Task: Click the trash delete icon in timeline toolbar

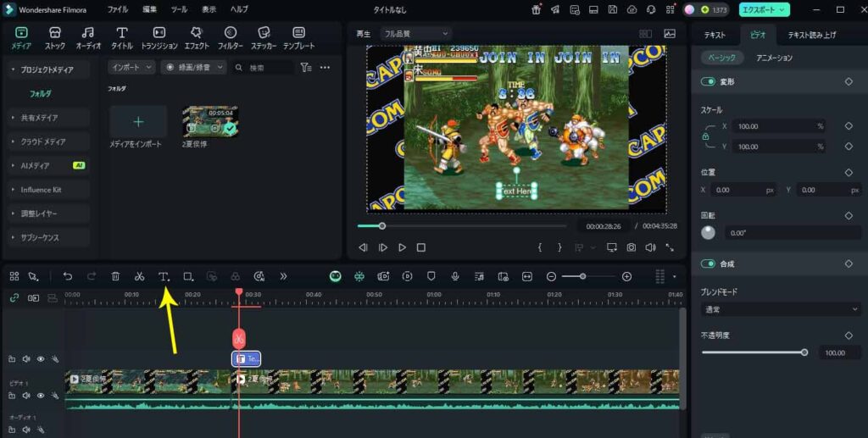Action: (x=115, y=276)
